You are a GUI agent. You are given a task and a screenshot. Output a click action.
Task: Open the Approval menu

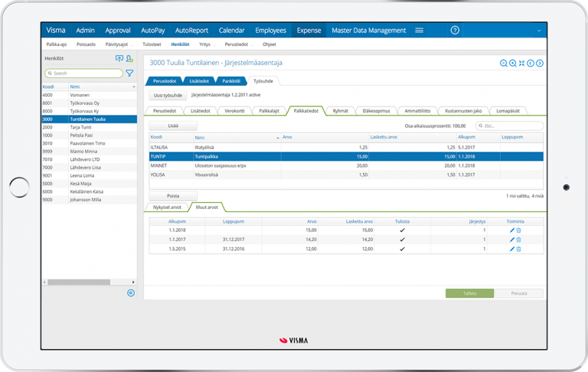[x=118, y=31]
